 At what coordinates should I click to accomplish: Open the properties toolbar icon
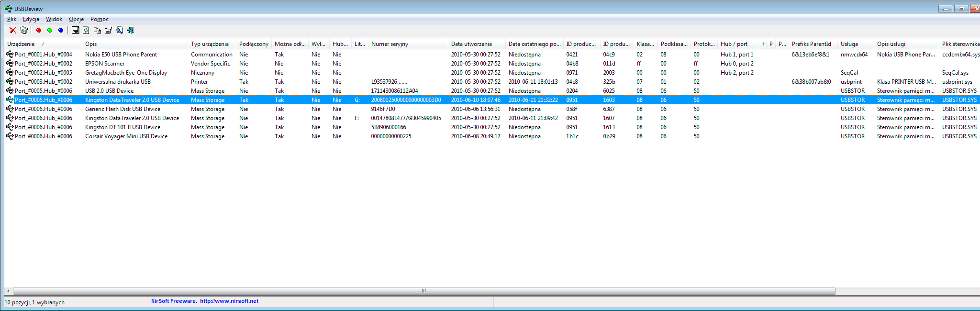pyautogui.click(x=108, y=30)
